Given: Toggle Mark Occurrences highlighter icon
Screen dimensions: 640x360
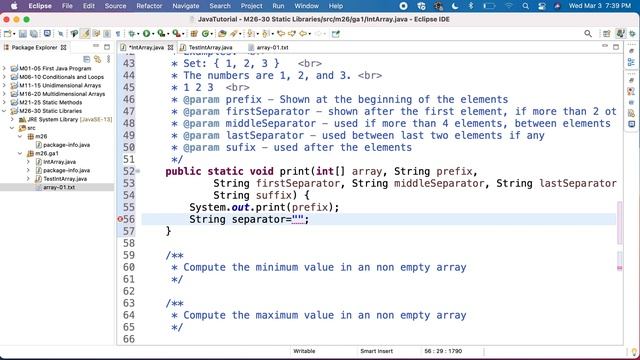Looking at the screenshot, I should click(85, 34).
